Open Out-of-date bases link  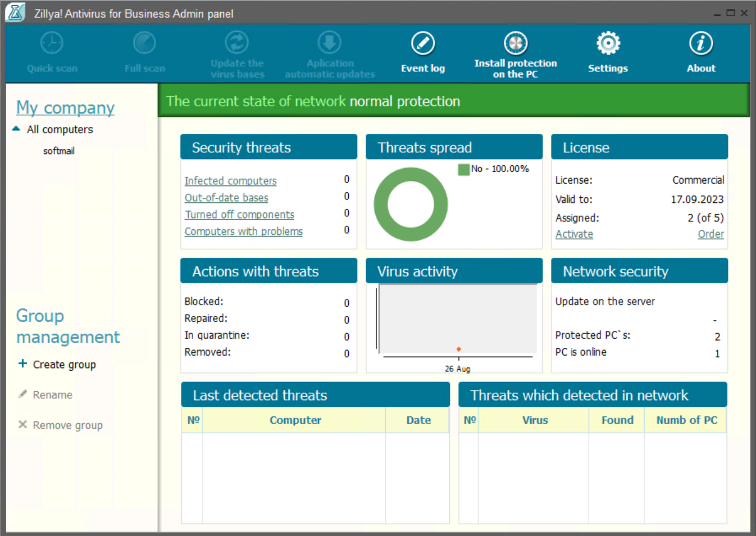(226, 198)
